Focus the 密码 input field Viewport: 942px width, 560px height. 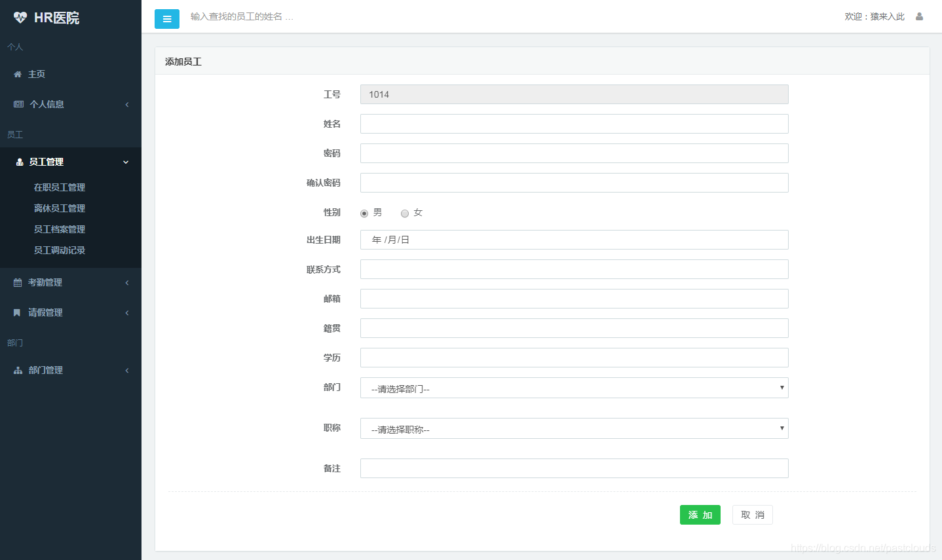tap(574, 153)
